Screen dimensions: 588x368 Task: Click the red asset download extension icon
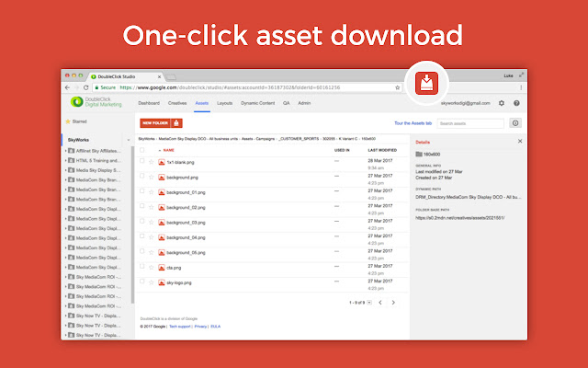426,83
